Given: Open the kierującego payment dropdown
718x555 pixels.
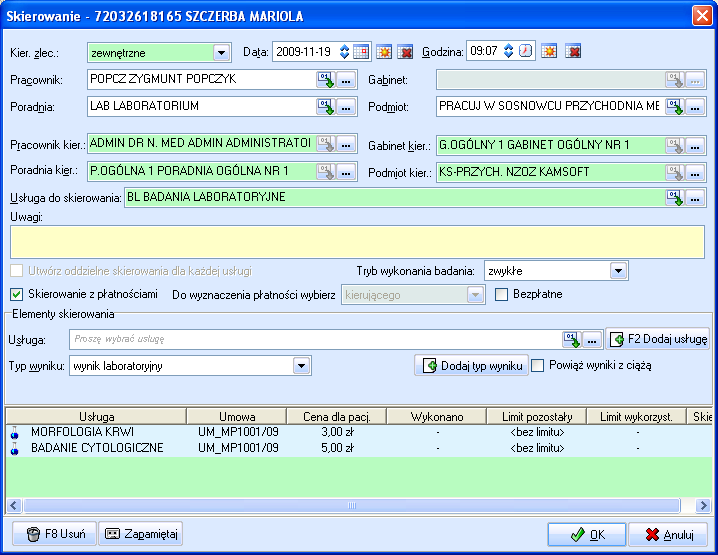Looking at the screenshot, I should point(475,295).
